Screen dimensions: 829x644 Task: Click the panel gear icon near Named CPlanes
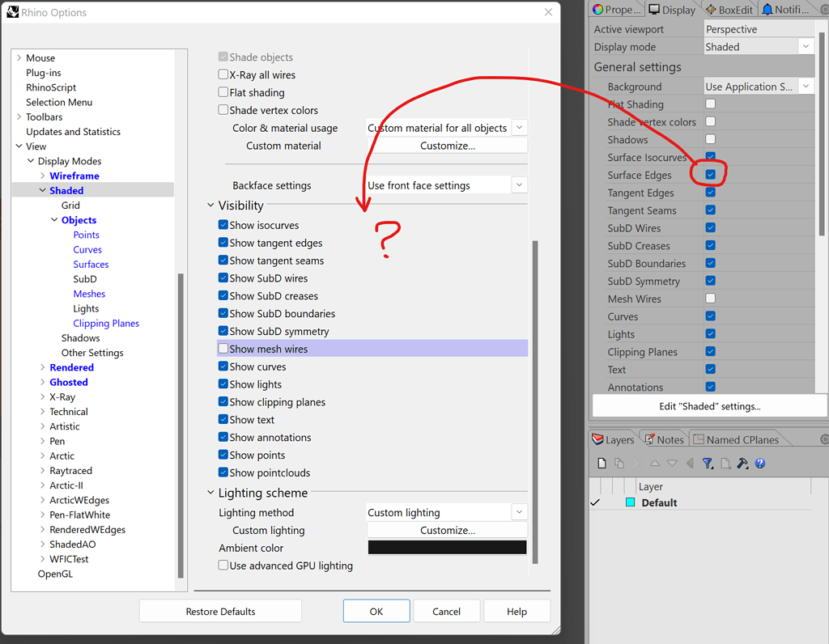pyautogui.click(x=822, y=439)
